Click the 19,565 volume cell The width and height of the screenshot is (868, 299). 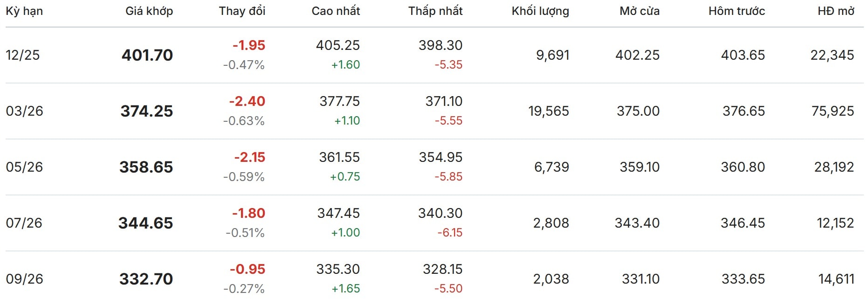[x=549, y=111]
